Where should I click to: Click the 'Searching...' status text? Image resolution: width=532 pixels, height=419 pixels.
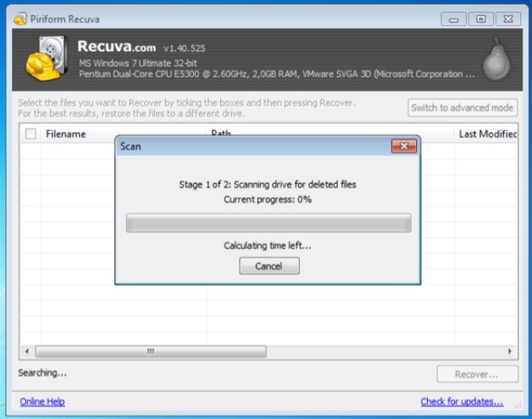tap(42, 372)
